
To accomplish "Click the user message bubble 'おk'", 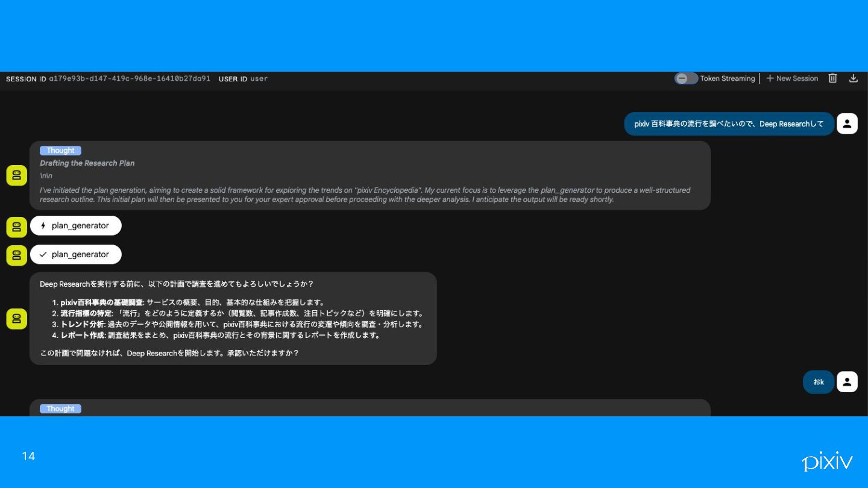I will [819, 382].
